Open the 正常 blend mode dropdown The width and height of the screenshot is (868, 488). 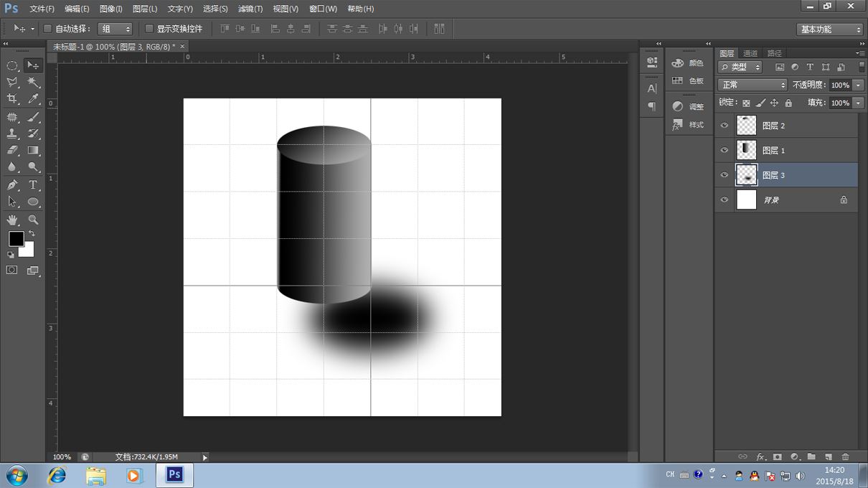click(752, 85)
